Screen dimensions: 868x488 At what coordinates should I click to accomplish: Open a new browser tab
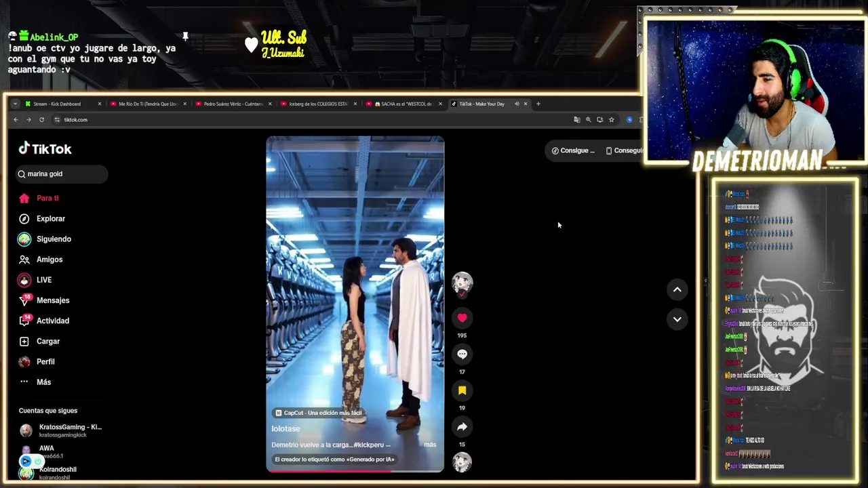tap(538, 104)
